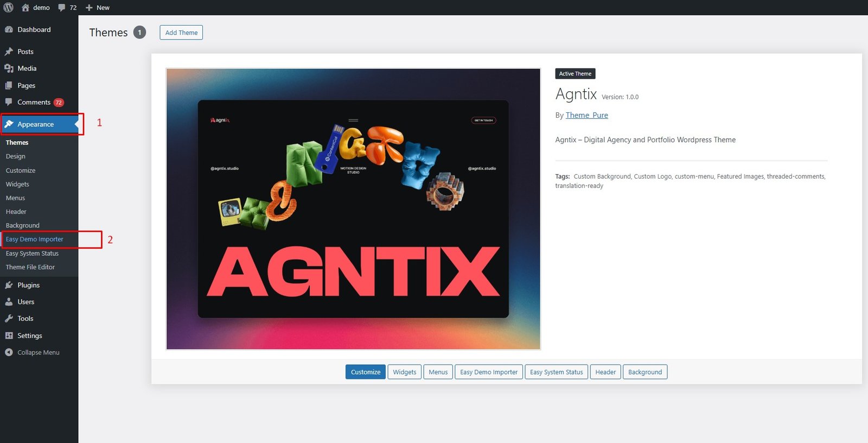Open the Dashboard menu
The width and height of the screenshot is (868, 443).
point(34,30)
